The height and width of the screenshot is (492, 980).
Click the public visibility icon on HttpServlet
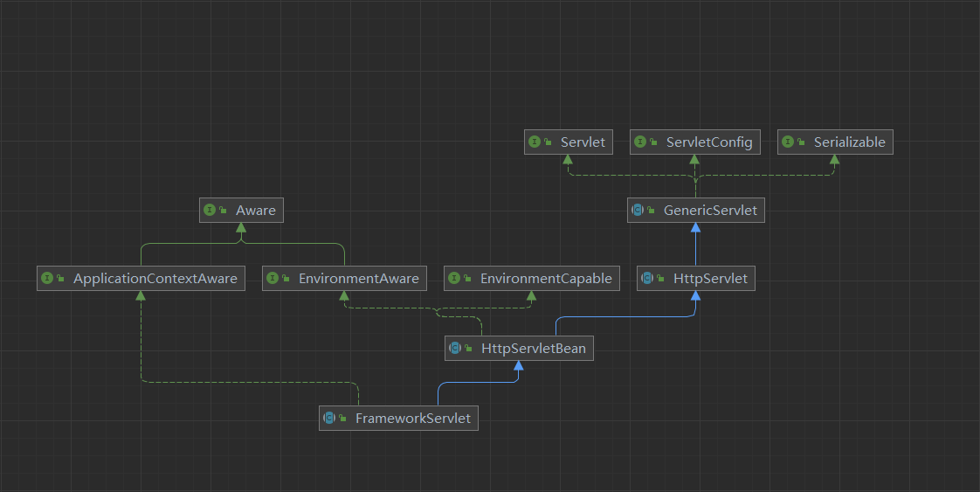[x=660, y=279]
